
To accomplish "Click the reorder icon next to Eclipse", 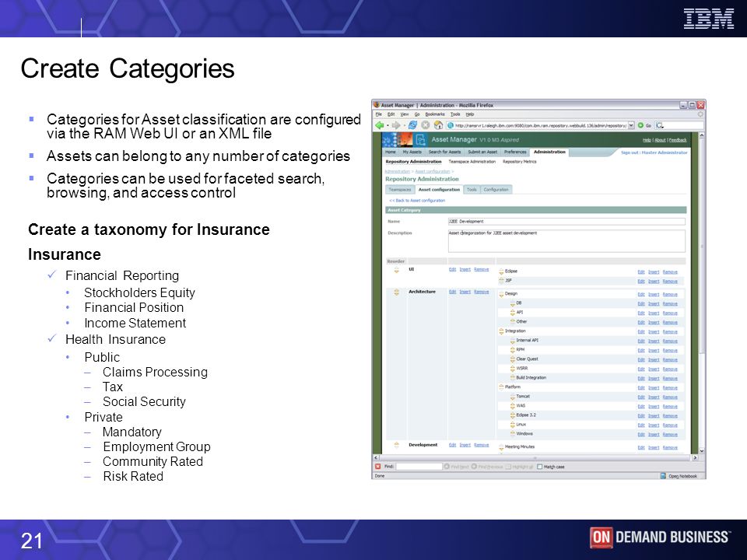I will pos(501,271).
